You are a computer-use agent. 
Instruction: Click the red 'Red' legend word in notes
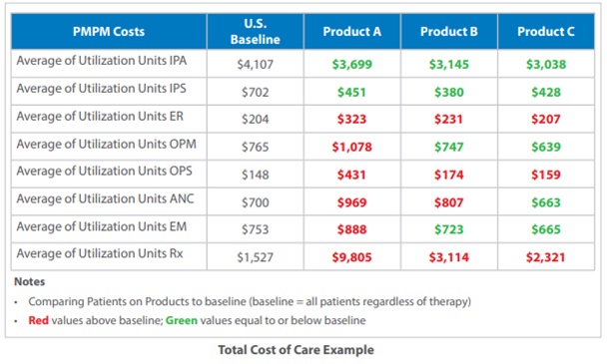click(x=38, y=320)
